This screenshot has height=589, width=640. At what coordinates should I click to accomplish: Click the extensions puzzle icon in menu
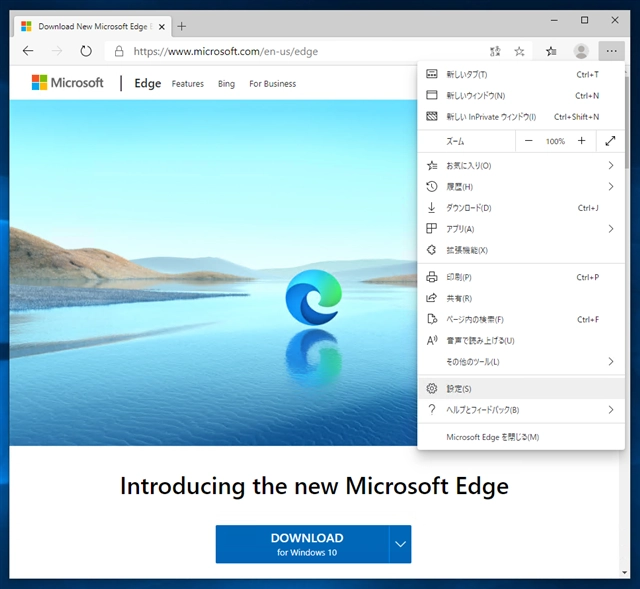[x=431, y=250]
